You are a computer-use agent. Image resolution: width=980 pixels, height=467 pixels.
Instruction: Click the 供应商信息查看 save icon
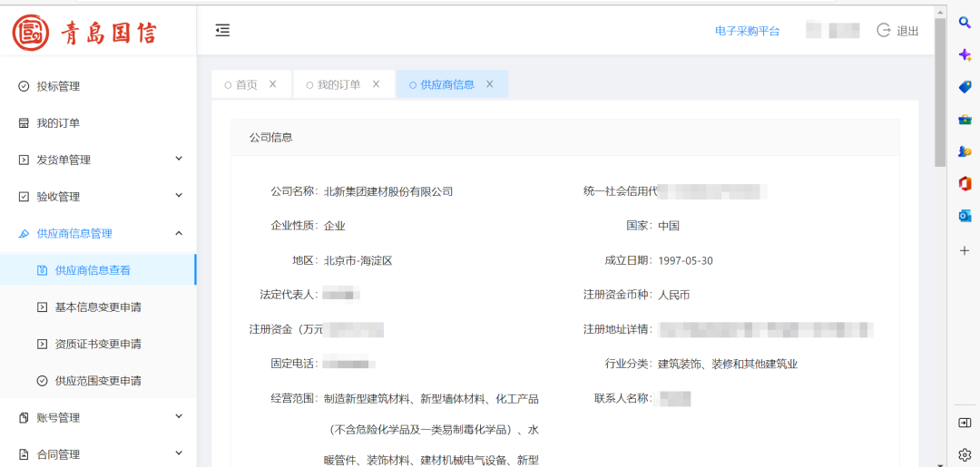tap(43, 270)
